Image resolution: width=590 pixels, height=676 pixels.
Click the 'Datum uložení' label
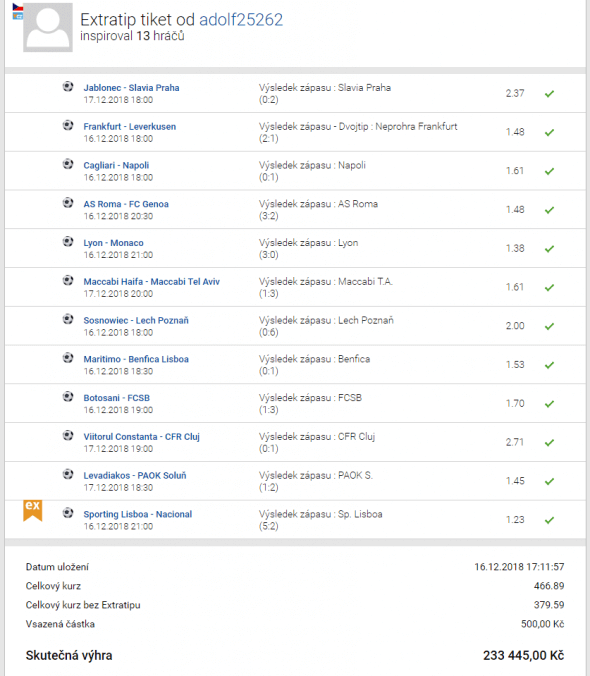tap(57, 567)
